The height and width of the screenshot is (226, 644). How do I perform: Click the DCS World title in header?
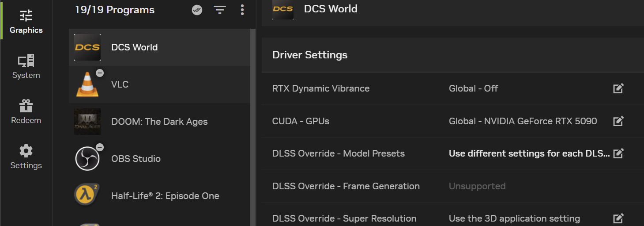(x=331, y=9)
